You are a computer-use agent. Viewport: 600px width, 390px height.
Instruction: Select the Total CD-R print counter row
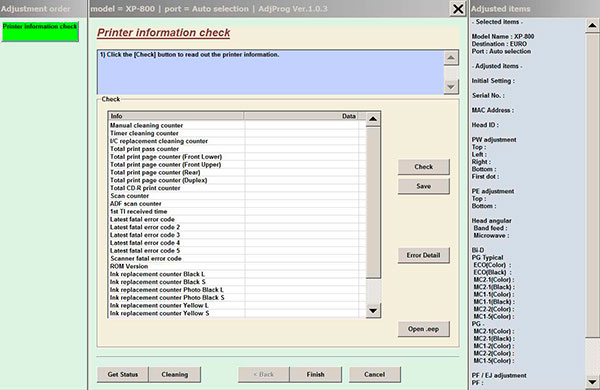pos(237,188)
